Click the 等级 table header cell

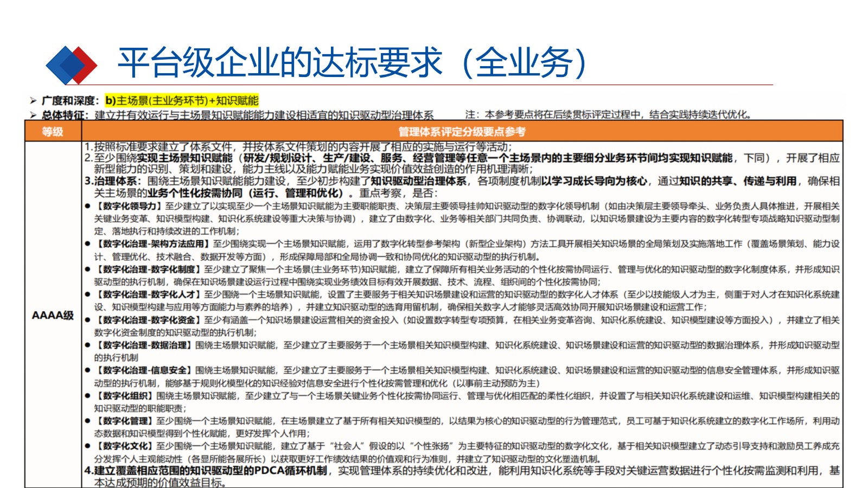point(53,131)
